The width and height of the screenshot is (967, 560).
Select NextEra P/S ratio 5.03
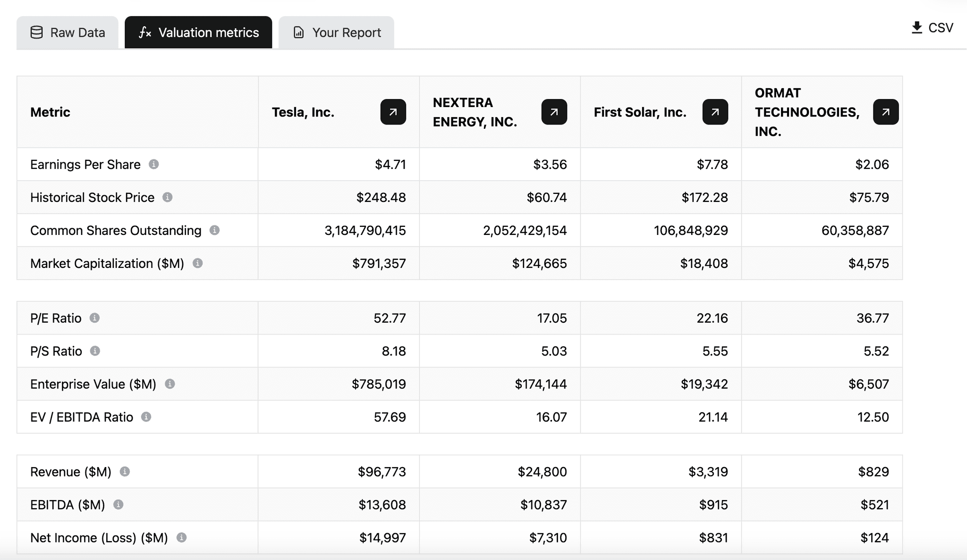click(x=554, y=351)
